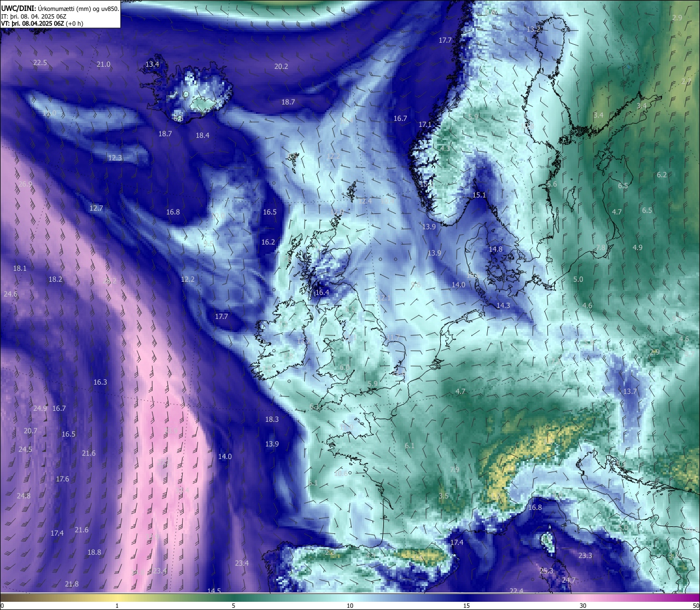Click the 50 tick on the color scale
This screenshot has width=700, height=610.
pos(696,606)
